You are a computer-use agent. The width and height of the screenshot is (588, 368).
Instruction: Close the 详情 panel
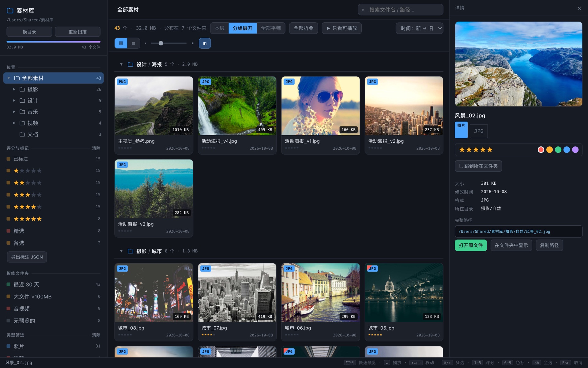(x=579, y=8)
